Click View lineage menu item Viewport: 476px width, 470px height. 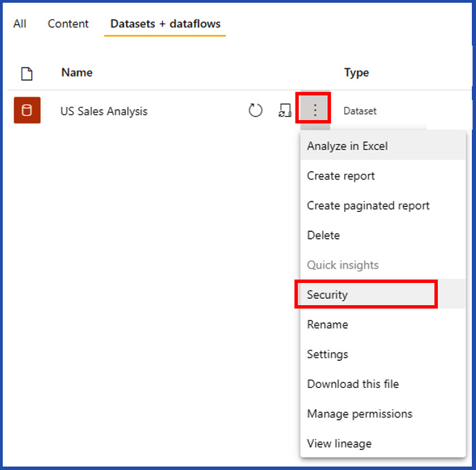tap(339, 443)
